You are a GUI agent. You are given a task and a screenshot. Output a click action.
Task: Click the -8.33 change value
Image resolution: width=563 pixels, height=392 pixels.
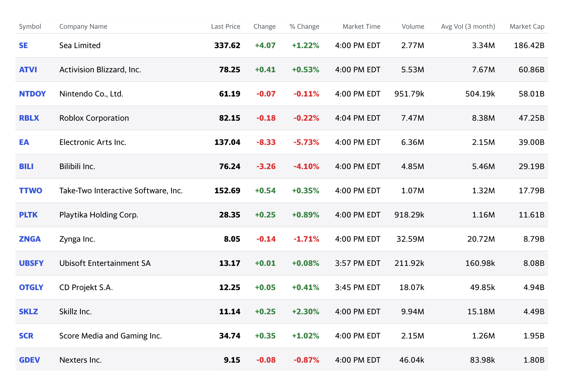point(266,142)
